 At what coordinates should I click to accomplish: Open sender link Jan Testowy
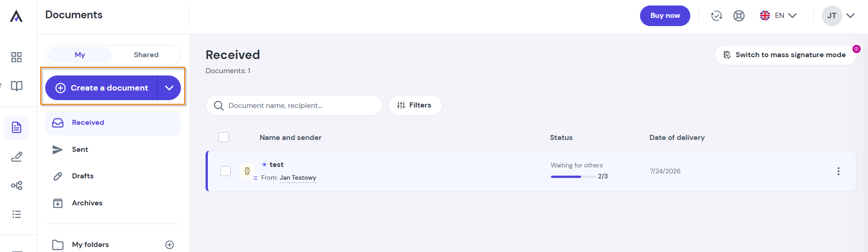(298, 177)
